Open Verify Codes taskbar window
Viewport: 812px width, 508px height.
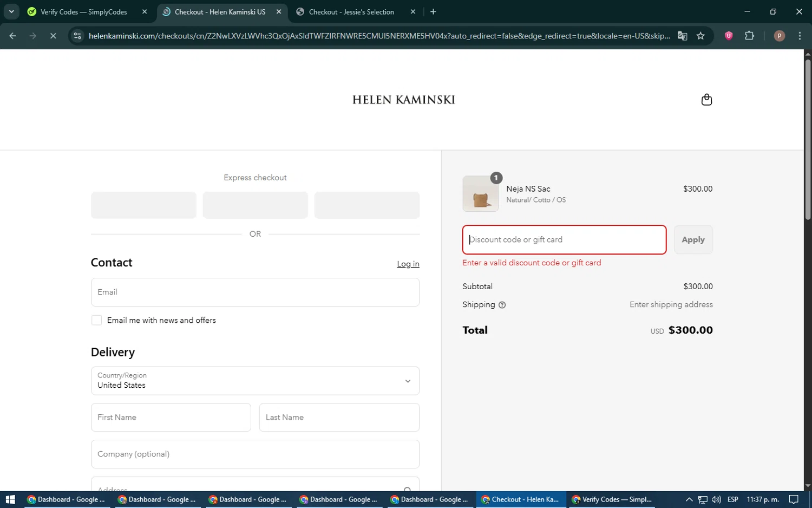(x=612, y=499)
